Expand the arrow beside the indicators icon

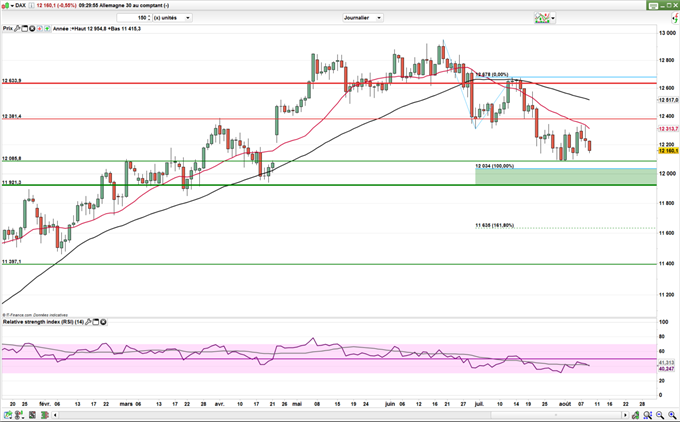point(553,18)
